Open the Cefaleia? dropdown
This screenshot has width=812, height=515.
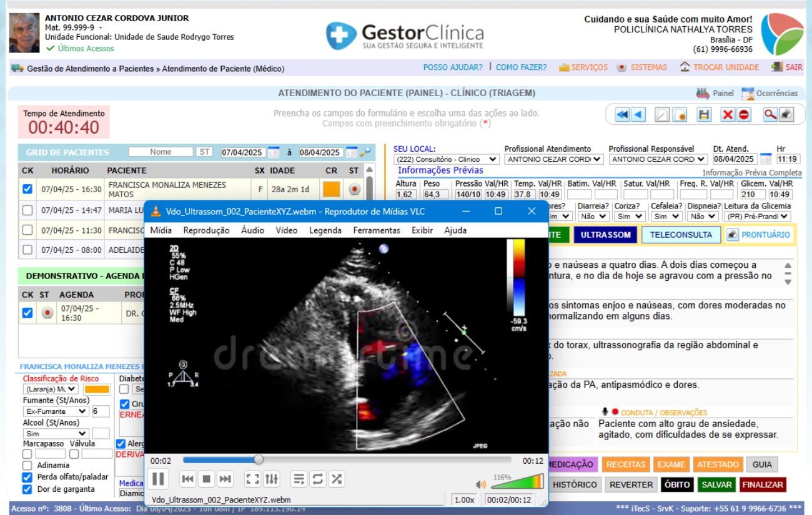pos(666,217)
